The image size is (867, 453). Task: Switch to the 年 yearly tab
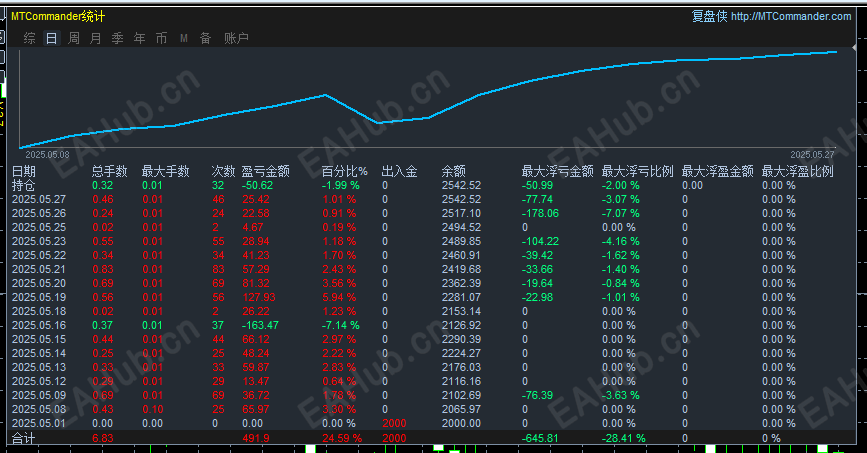coord(139,38)
